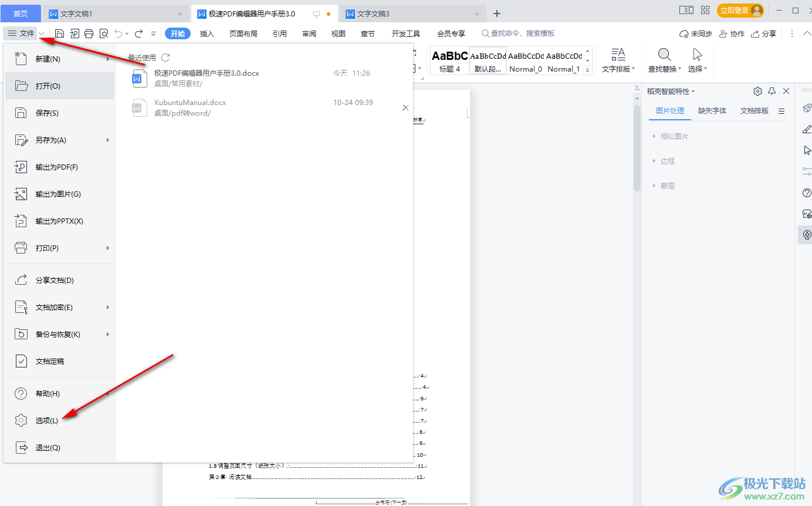
Task: Switch to the 缺失字体 panel tab
Action: click(712, 111)
